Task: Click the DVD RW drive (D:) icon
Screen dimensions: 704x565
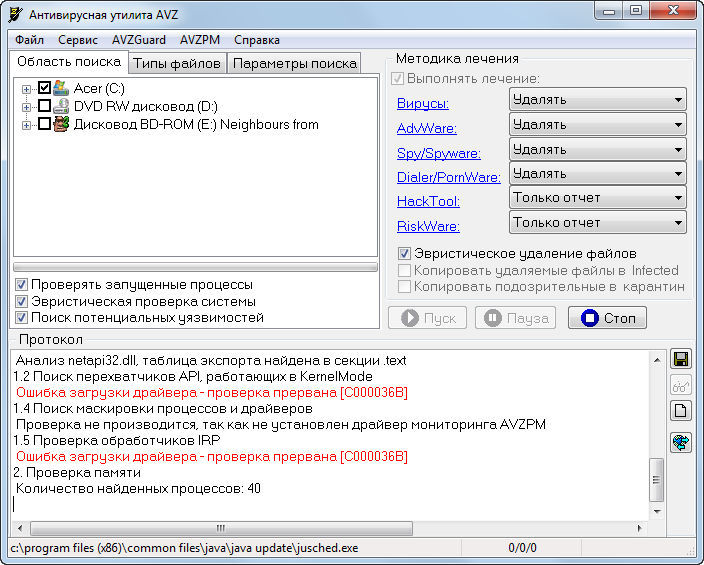Action: (61, 106)
